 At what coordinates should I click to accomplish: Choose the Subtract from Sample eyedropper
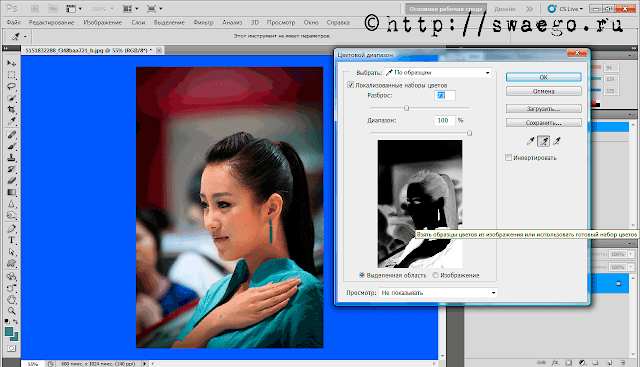[557, 141]
